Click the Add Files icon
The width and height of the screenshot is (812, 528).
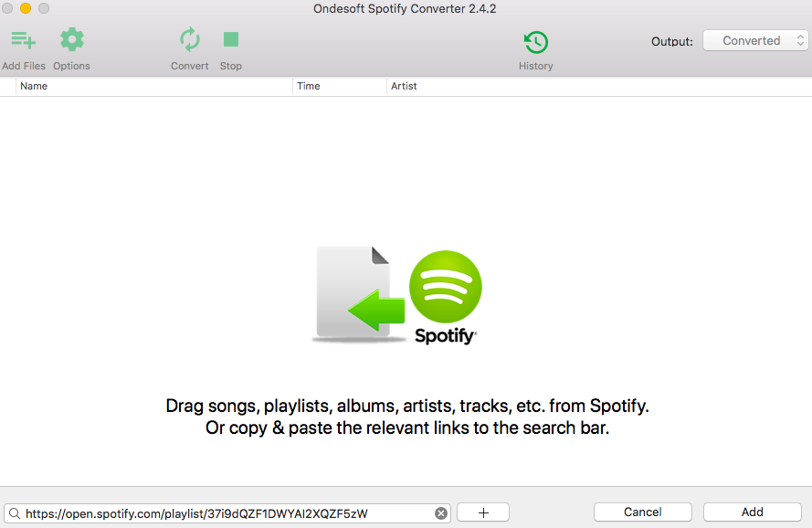coord(24,40)
